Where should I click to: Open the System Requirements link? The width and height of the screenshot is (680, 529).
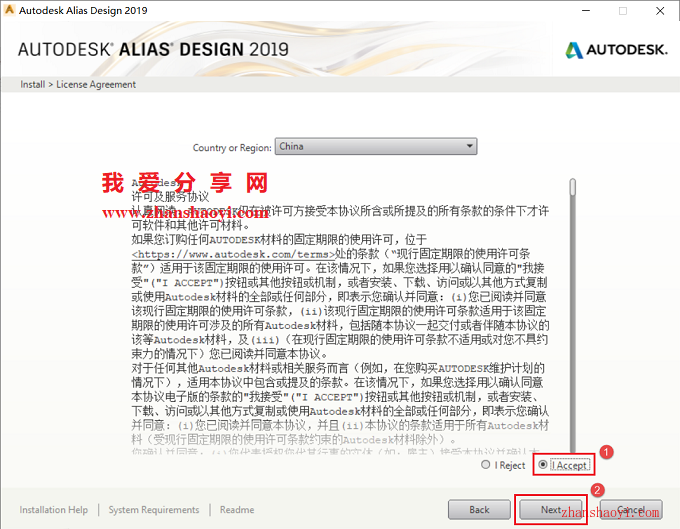[154, 510]
